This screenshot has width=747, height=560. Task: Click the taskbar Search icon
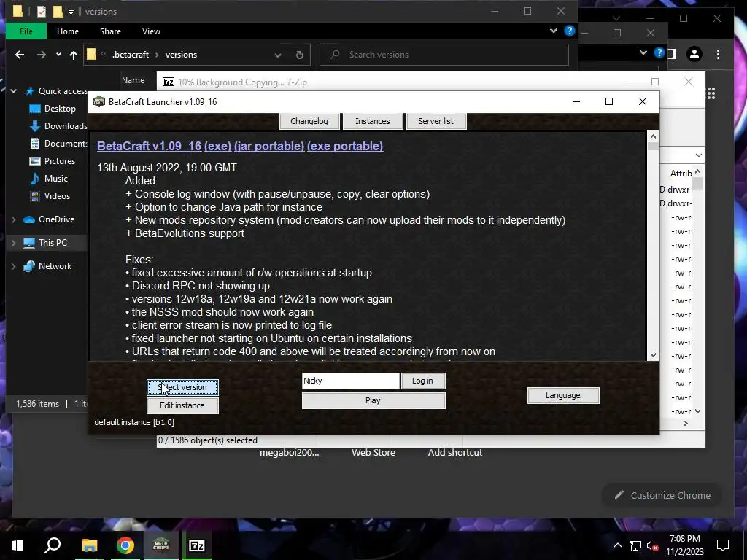tap(53, 545)
